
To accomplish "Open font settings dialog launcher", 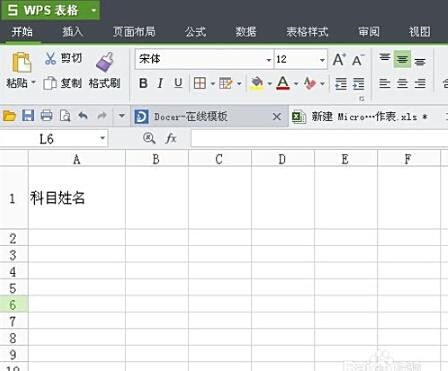I will 362,99.
